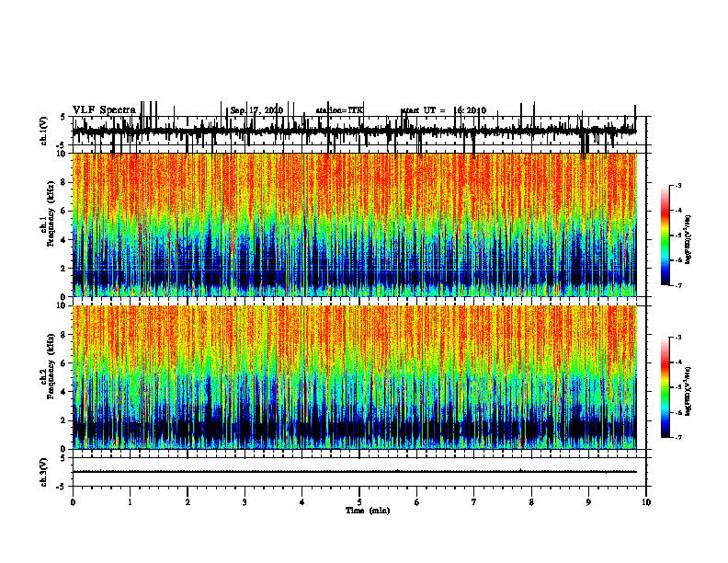Click the ch.2 spectrogram color scale bar
728x563 pixels.
pyautogui.click(x=665, y=387)
